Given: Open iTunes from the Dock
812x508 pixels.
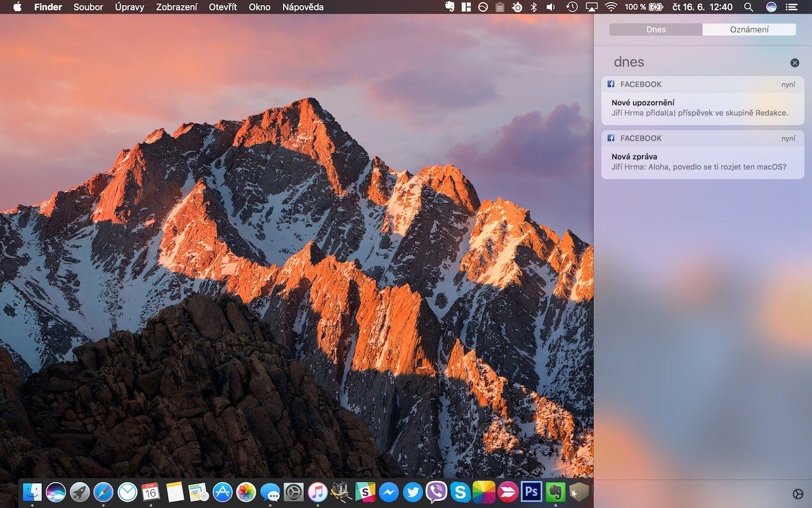Looking at the screenshot, I should click(x=317, y=492).
